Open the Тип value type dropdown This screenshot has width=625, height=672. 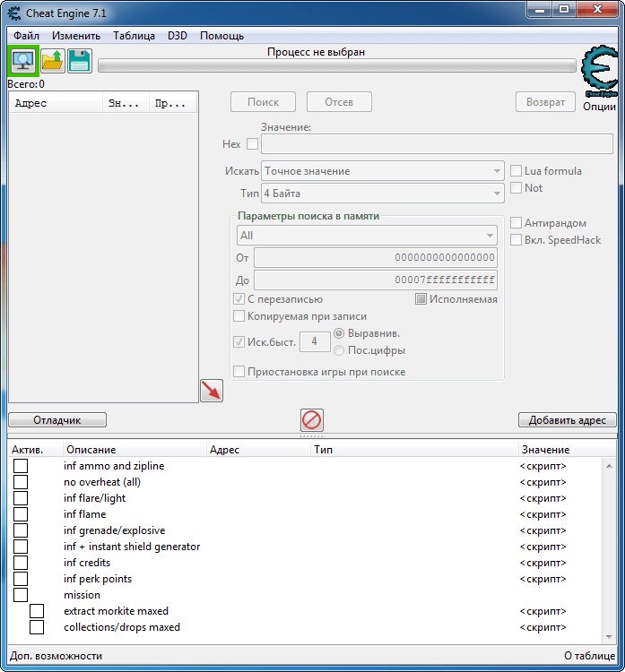pos(383,194)
